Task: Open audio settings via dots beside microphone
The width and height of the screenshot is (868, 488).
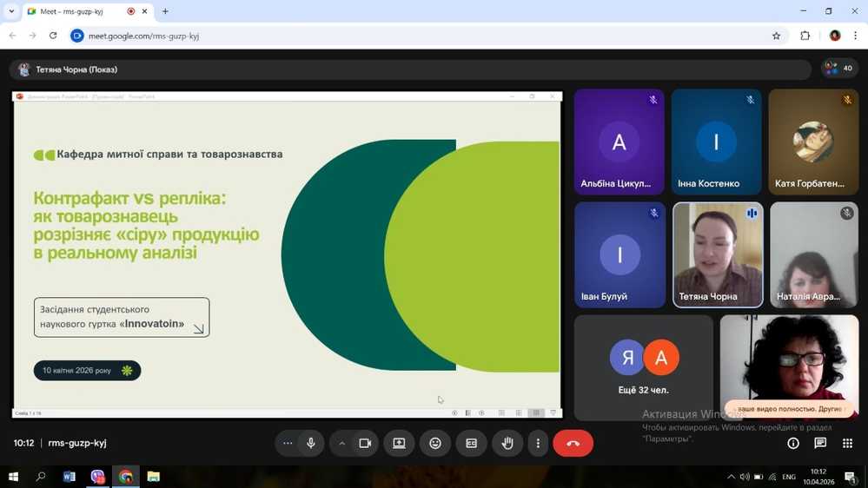Action: pos(288,443)
